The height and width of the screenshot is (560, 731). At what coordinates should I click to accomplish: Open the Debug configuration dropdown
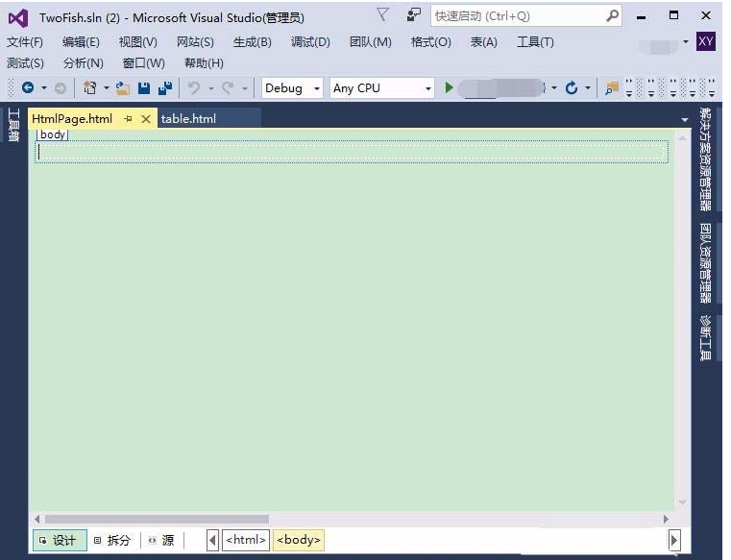[x=292, y=88]
